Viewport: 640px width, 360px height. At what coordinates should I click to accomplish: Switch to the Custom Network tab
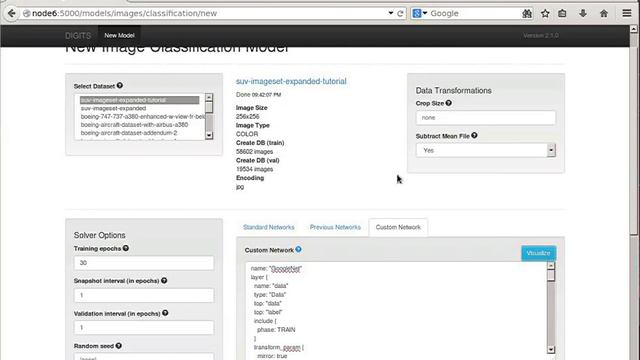[x=398, y=227]
